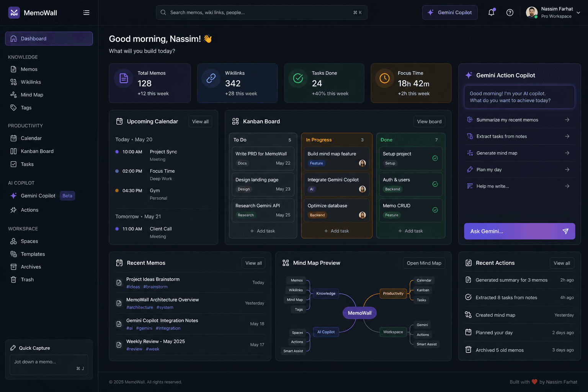This screenshot has width=588, height=392.
Task: Open the Build mind map feature card
Action: tap(337, 158)
